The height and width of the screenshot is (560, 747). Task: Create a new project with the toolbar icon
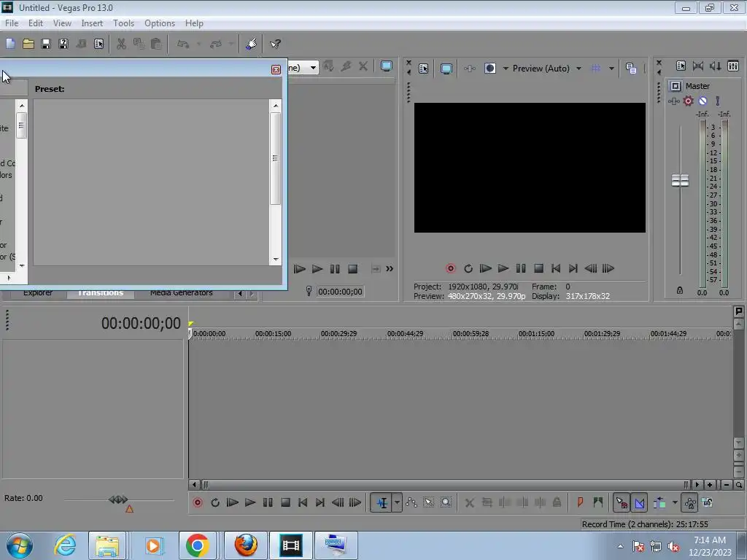point(10,44)
